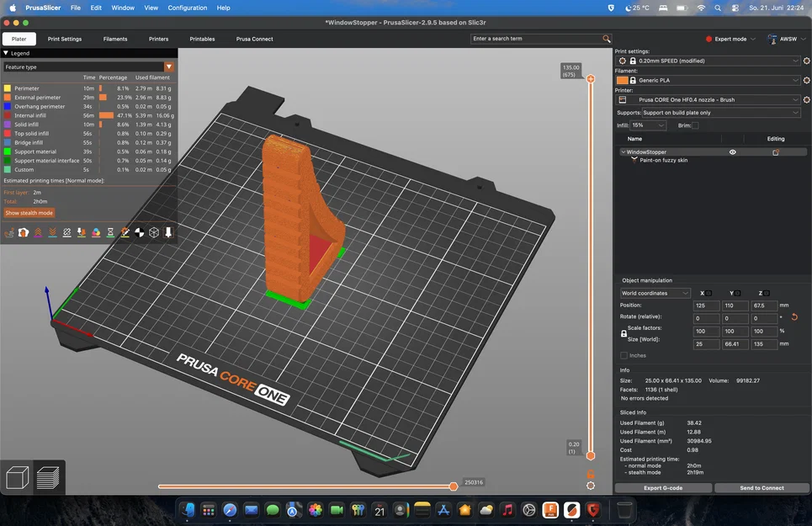Open Safari from the Dock

click(x=230, y=511)
